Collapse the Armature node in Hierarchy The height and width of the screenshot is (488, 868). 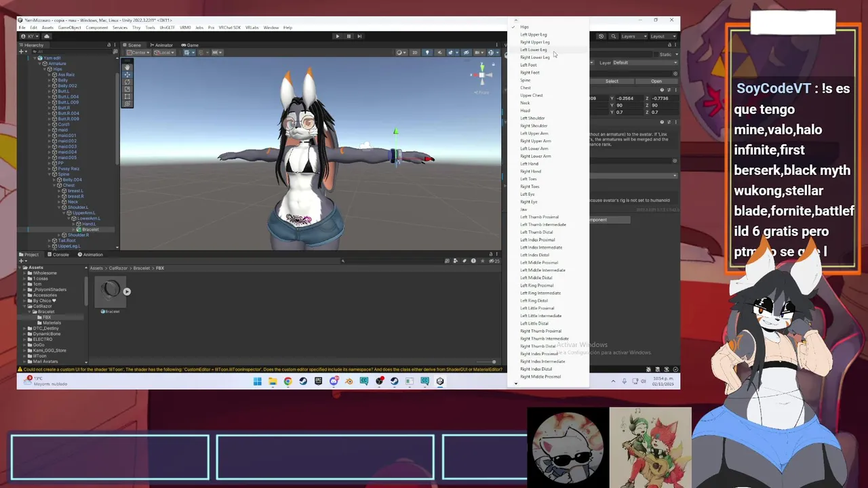(x=40, y=64)
